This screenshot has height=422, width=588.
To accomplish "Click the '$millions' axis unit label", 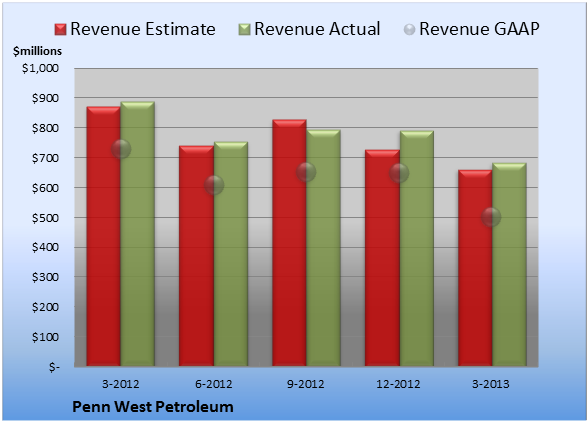I will (37, 51).
